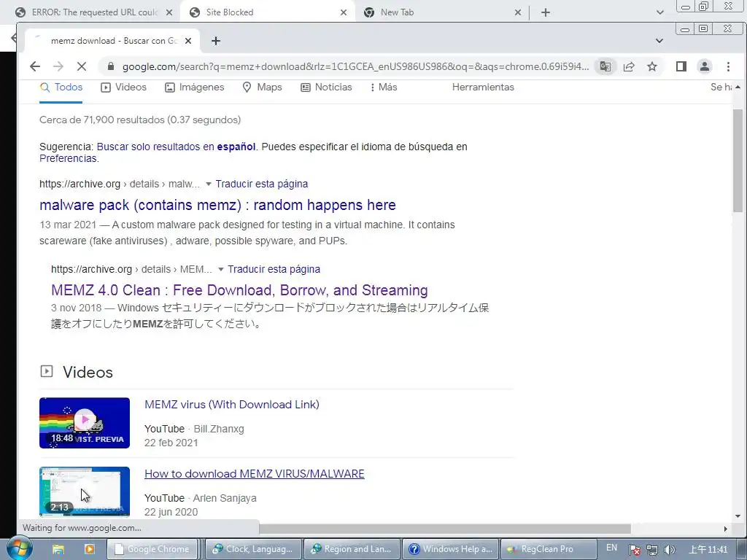Image resolution: width=747 pixels, height=560 pixels.
Task: Open the MEMZ 4.0 result options arrow
Action: point(220,270)
